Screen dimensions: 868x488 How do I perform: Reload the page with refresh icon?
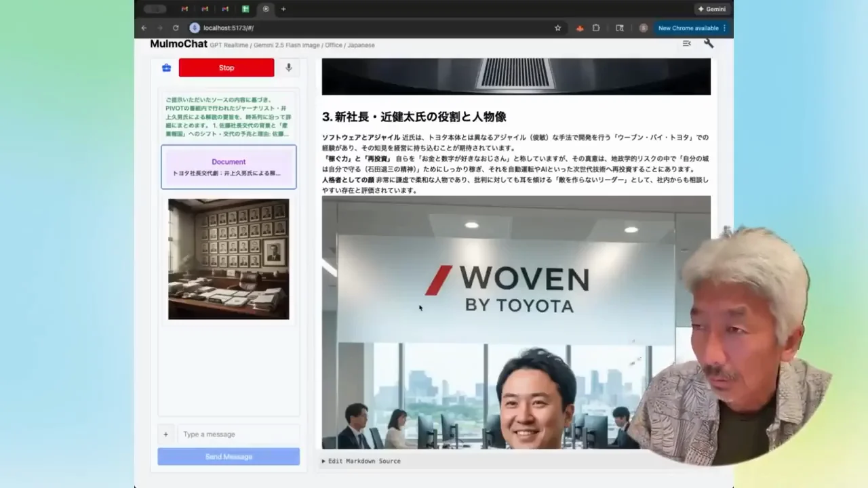[176, 28]
